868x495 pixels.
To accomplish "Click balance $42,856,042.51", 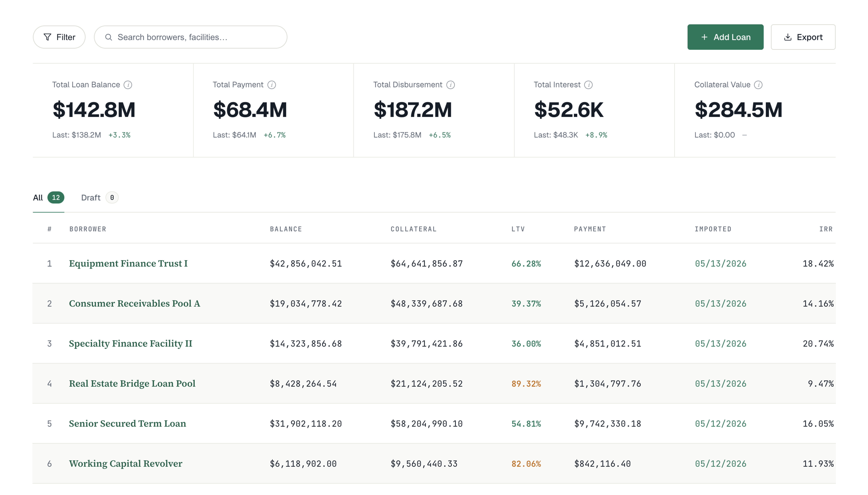I will [x=306, y=264].
